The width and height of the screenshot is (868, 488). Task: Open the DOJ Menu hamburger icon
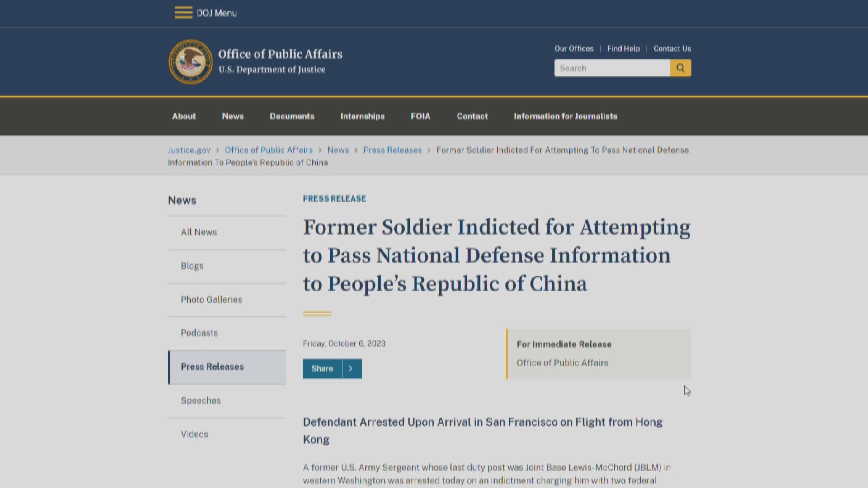pos(183,13)
